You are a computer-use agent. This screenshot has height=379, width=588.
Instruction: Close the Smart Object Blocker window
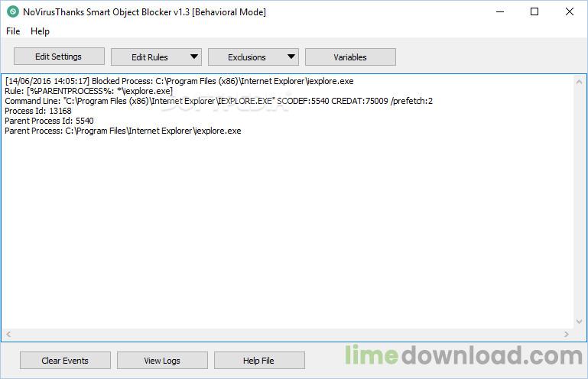pos(569,11)
